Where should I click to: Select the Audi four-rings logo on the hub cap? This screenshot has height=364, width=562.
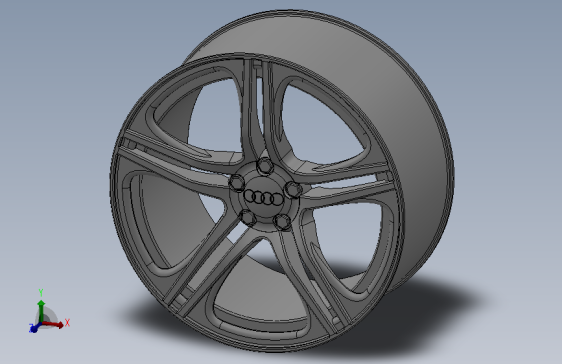pos(263,197)
